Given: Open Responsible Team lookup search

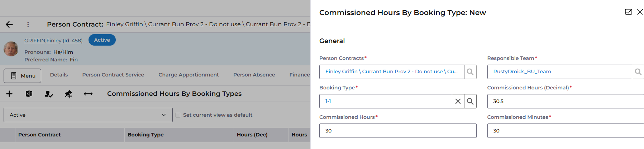Looking at the screenshot, I should pos(638,72).
